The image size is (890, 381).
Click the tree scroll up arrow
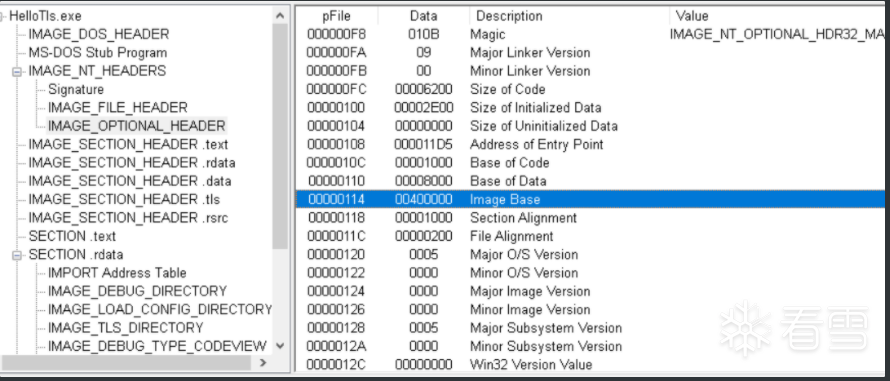pos(280,16)
